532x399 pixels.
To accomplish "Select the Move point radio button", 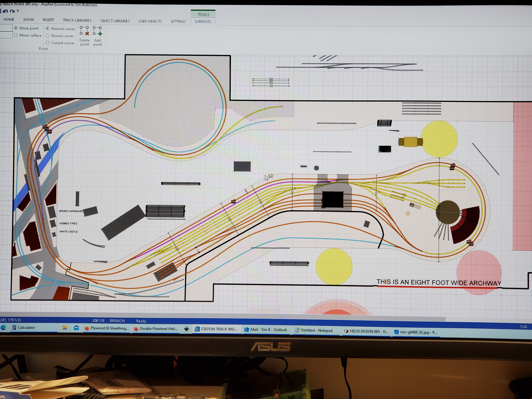I will coord(16,28).
